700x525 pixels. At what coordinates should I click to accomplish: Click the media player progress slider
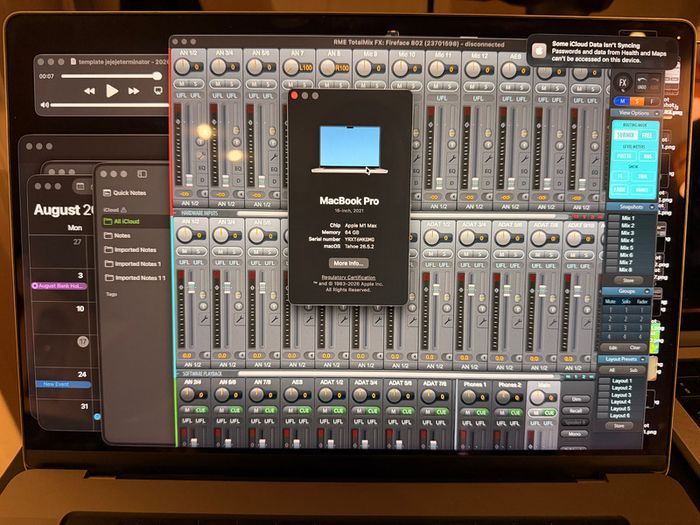(112, 76)
